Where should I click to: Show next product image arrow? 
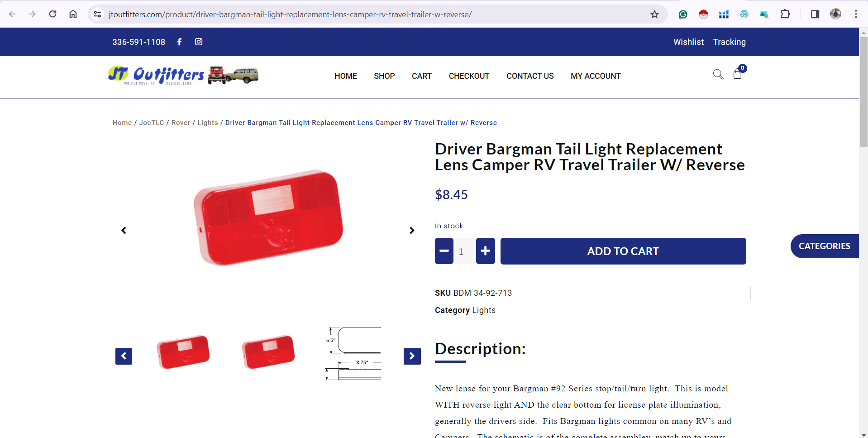[x=412, y=231]
